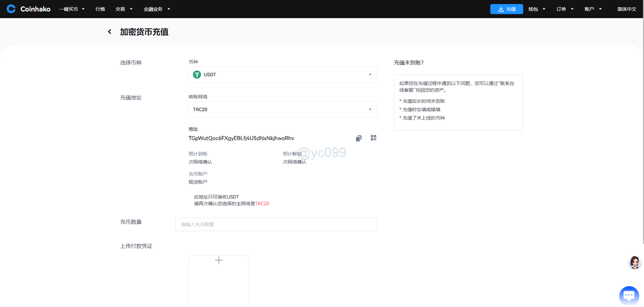
Task: Expand the 账户 menu
Action: click(593, 9)
